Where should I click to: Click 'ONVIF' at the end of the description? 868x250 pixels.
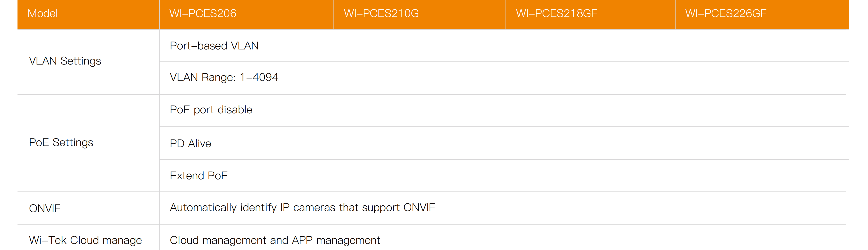pyautogui.click(x=419, y=208)
